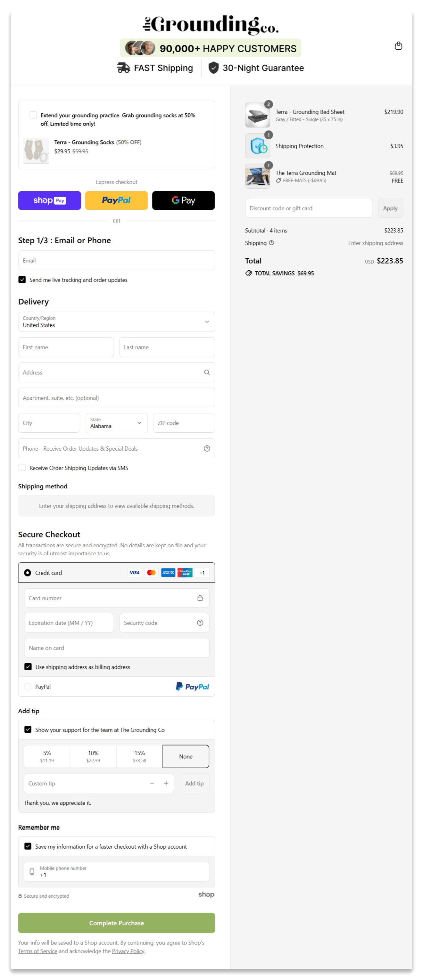Click the Visa card icon
Viewport: 423px width, 980px height.
point(134,573)
